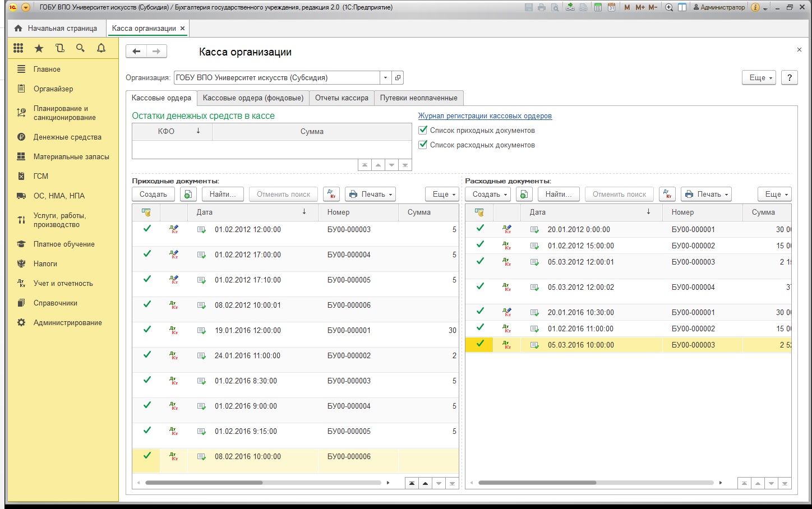Move up one row in Приходные table
The width and height of the screenshot is (812, 509).
425,483
